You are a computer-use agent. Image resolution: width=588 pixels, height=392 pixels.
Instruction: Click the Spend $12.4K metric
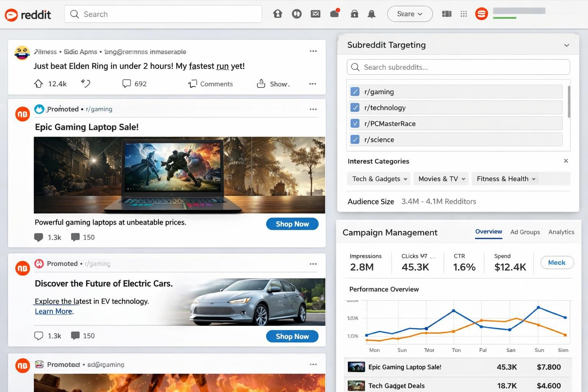510,263
